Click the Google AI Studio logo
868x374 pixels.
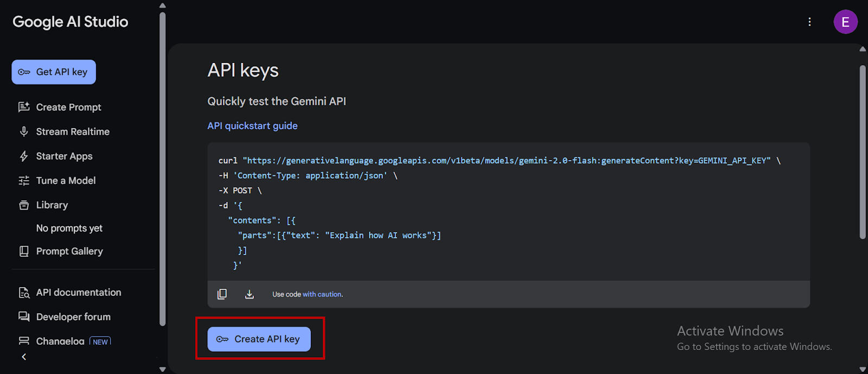(x=71, y=22)
